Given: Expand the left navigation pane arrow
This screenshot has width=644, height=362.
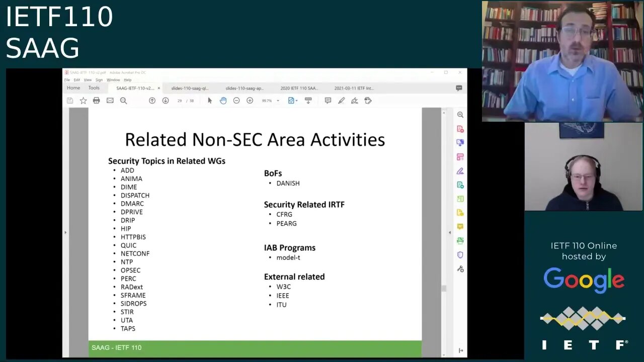Looking at the screenshot, I should [65, 232].
